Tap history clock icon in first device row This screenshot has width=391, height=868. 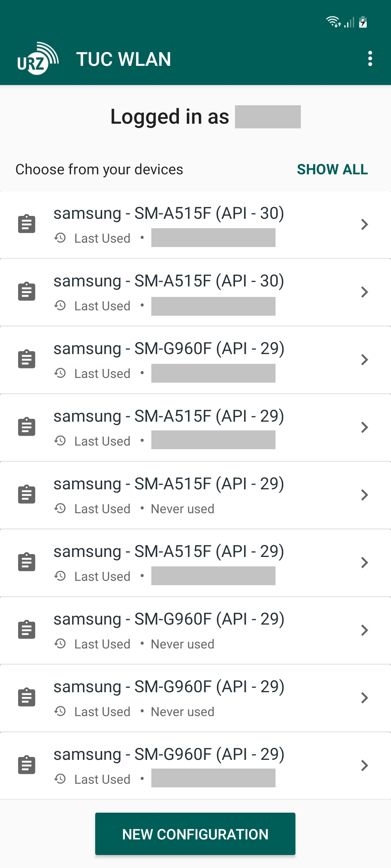pyautogui.click(x=60, y=238)
